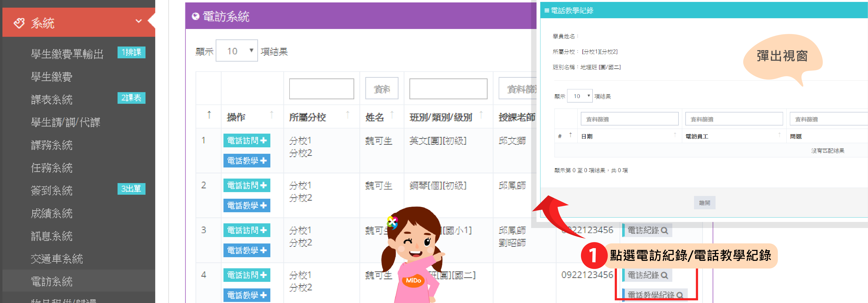The image size is (868, 303).
Task: Open the 顯示 10 results dropdown in main table
Action: (236, 51)
